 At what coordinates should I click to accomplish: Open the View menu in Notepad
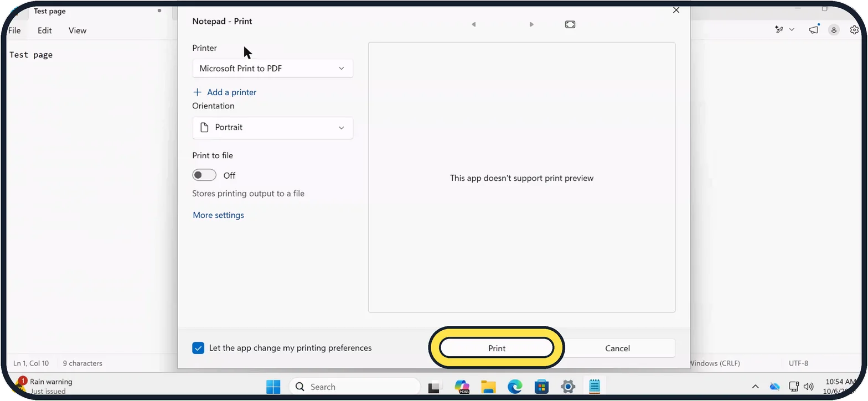(x=77, y=30)
